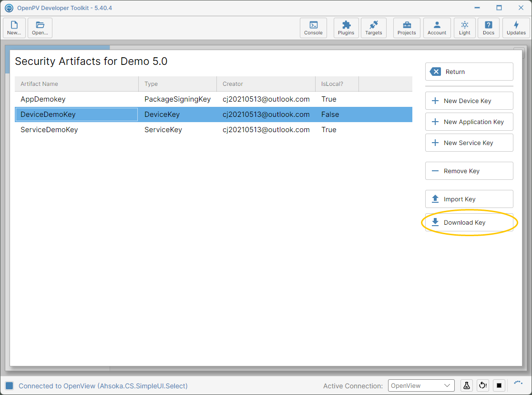Remove the selected key
Viewport: 532px width, 395px height.
469,171
